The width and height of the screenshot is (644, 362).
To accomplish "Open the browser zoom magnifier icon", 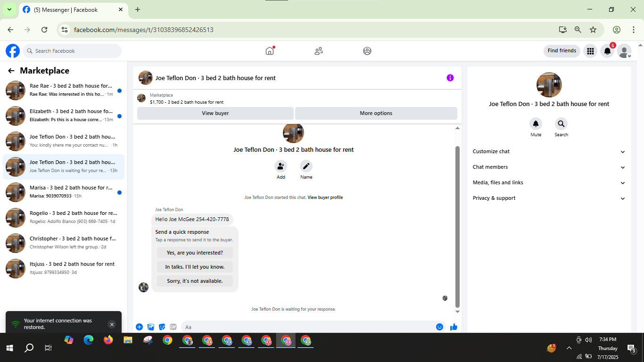I will click(x=578, y=30).
